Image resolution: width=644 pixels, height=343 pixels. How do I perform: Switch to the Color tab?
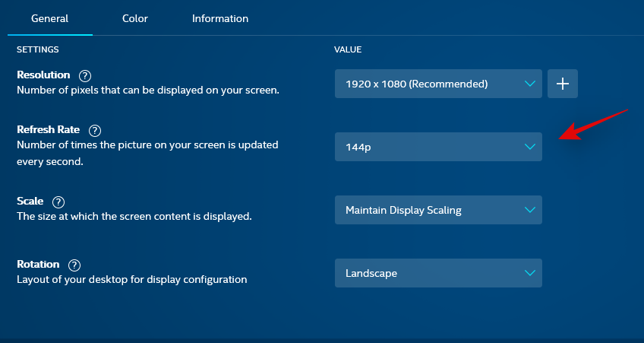pos(135,18)
